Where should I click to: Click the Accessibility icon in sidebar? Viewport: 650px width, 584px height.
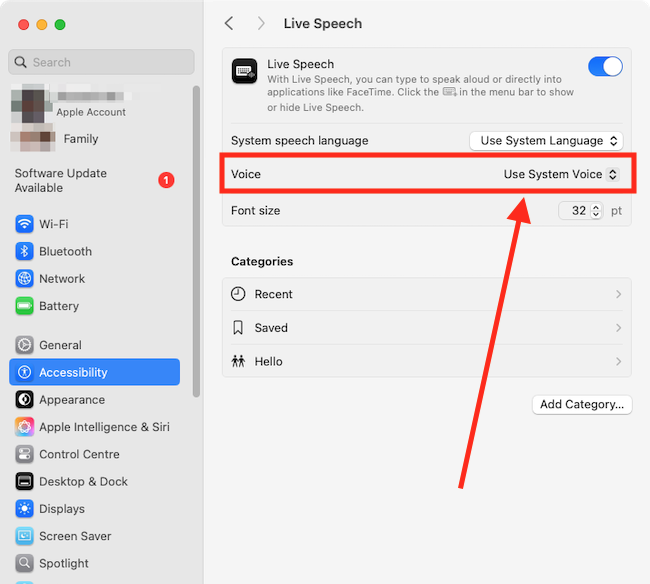tap(24, 373)
